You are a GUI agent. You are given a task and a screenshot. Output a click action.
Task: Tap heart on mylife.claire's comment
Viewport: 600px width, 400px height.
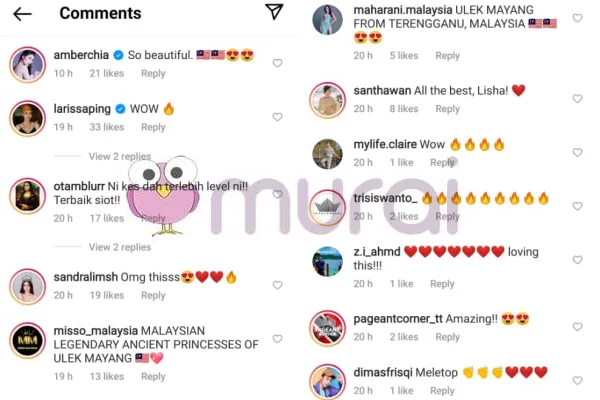point(577,152)
